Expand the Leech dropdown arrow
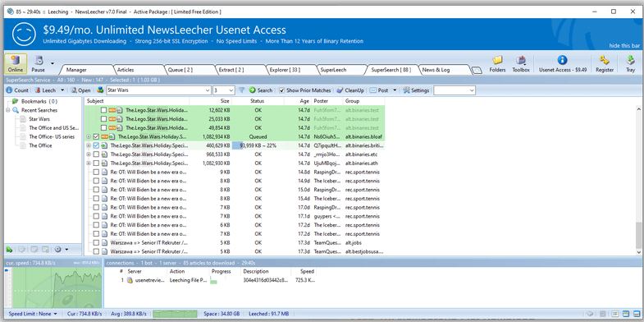Screen dimensions: 644x322 point(62,90)
